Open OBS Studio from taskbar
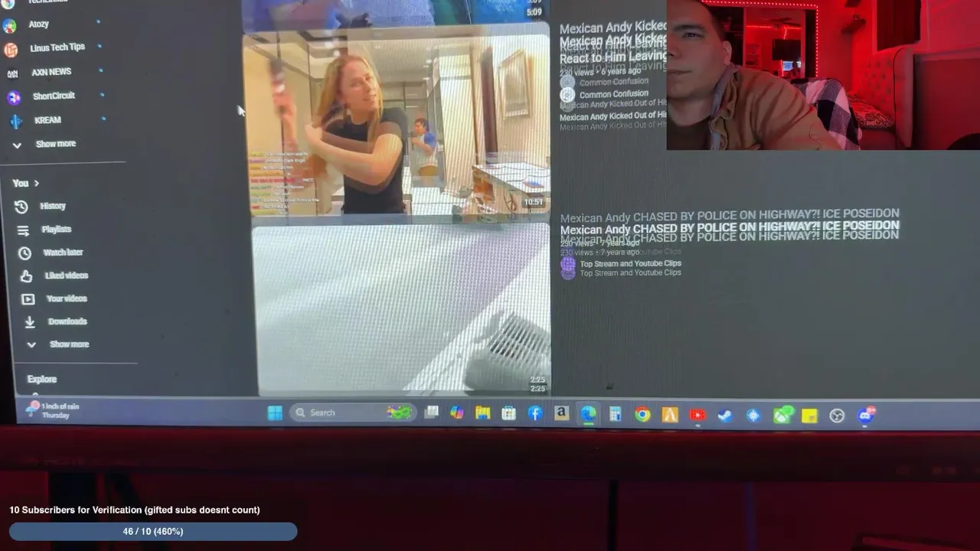The width and height of the screenshot is (980, 551). (837, 416)
